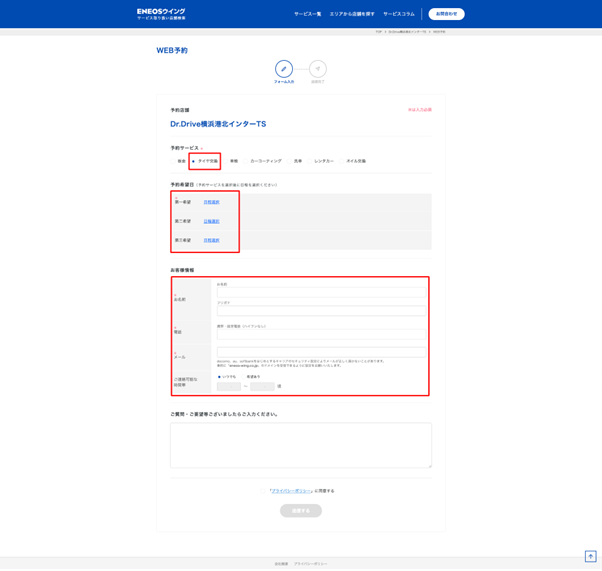The image size is (602, 571).
Task: Click the pencil form-input step icon
Action: pyautogui.click(x=284, y=69)
